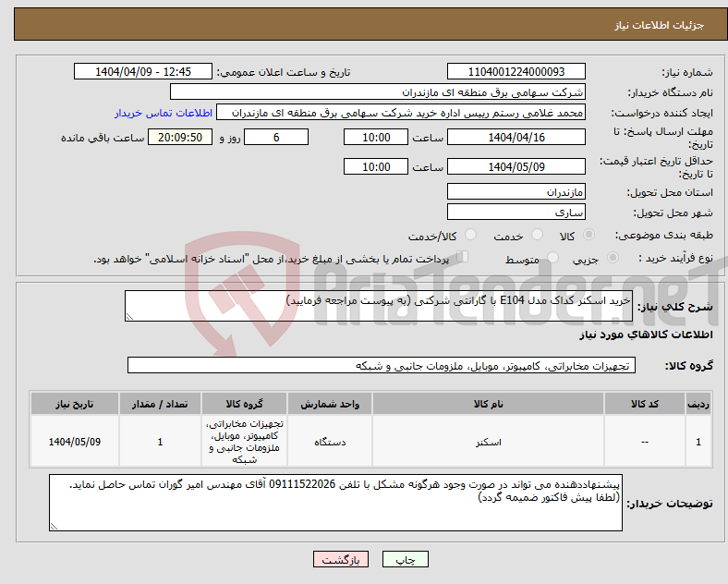Viewport: 728px width, 584px height.
Task: Click the remaining days field showing 6
Action: tap(276, 138)
